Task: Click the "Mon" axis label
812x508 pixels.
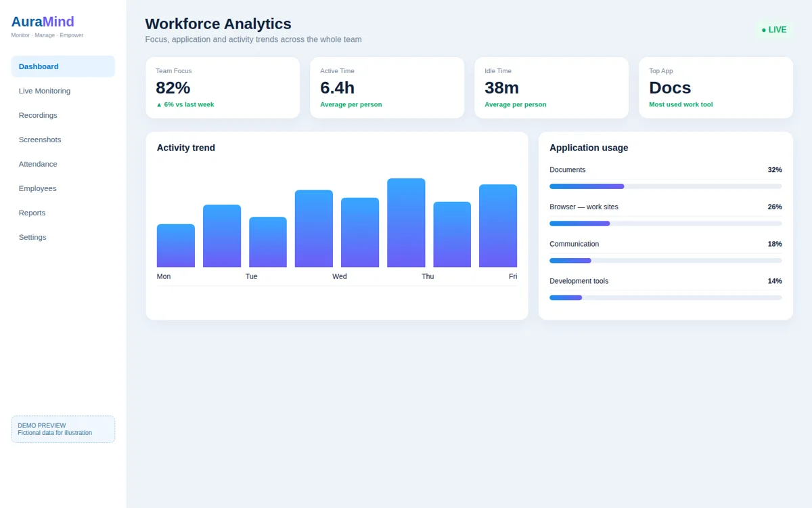Action: (164, 276)
